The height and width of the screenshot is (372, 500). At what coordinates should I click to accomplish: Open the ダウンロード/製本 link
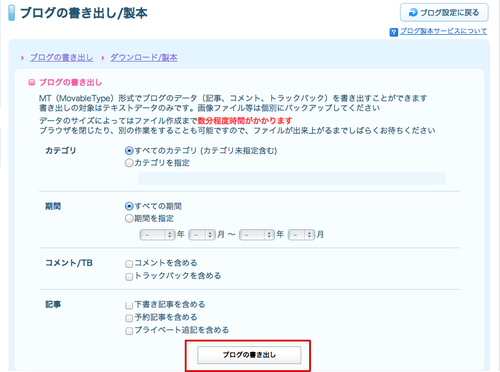pos(144,58)
